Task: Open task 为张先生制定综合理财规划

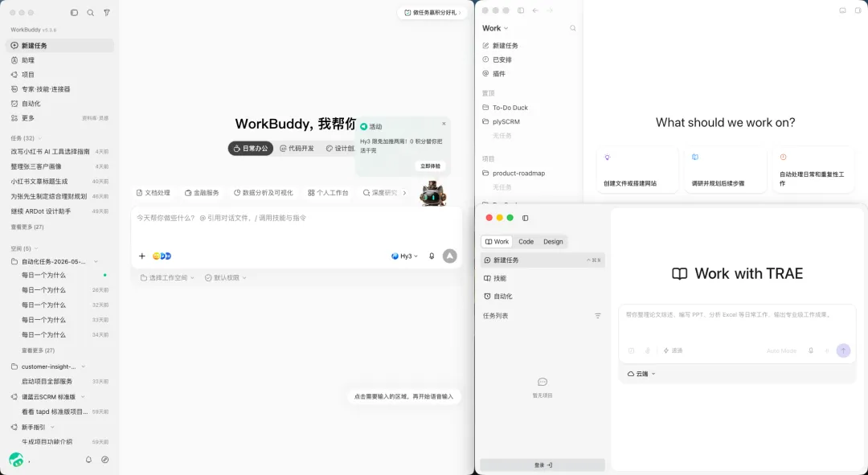Action: click(x=59, y=196)
